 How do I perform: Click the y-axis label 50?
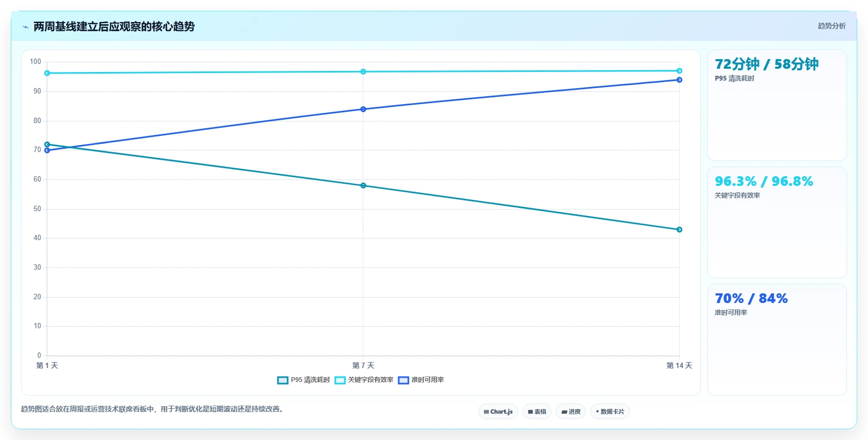coord(37,208)
